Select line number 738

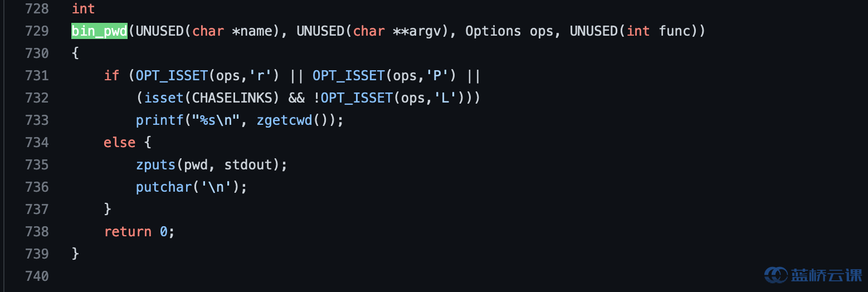(x=37, y=231)
